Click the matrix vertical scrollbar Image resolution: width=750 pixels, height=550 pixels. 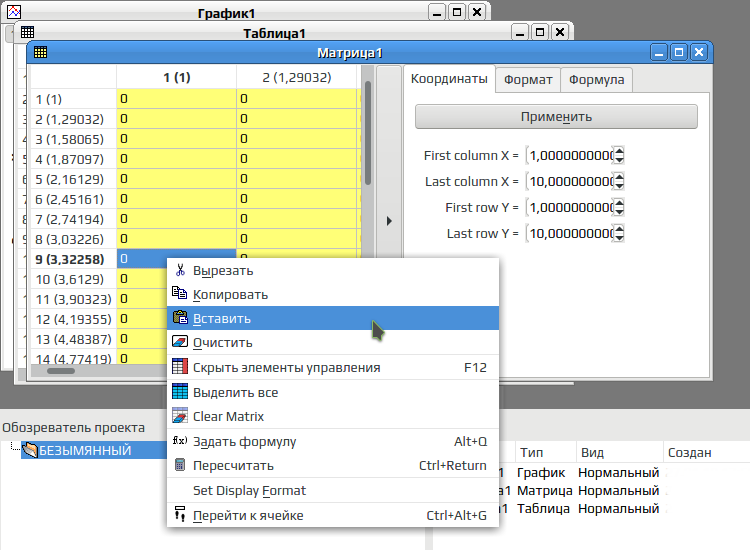pyautogui.click(x=368, y=133)
